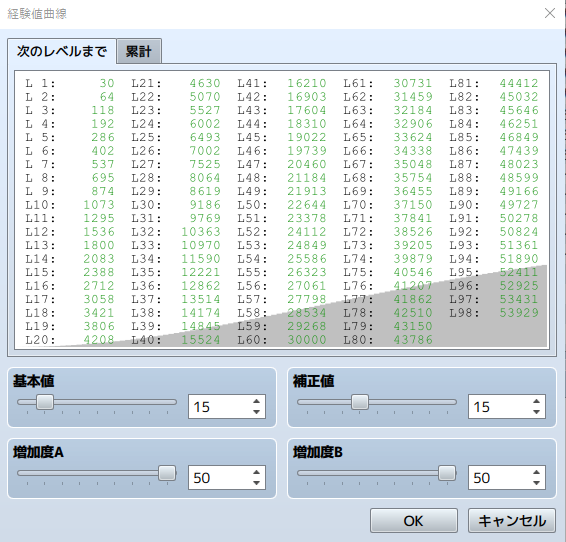
Task: Click the L95 value 52411
Action: [x=519, y=272]
